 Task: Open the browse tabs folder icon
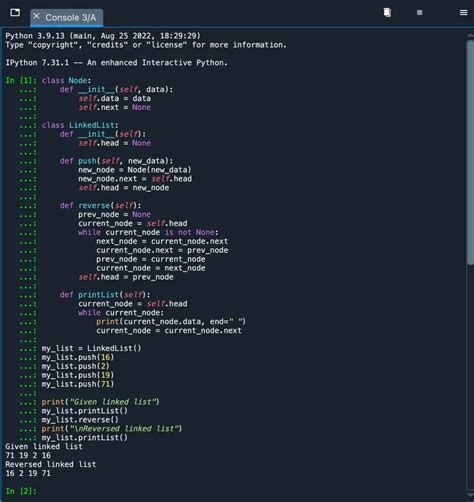click(15, 13)
